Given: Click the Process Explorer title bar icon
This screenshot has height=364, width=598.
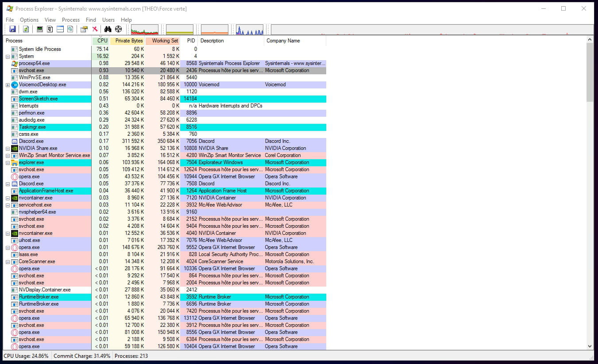Looking at the screenshot, I should tap(9, 8).
